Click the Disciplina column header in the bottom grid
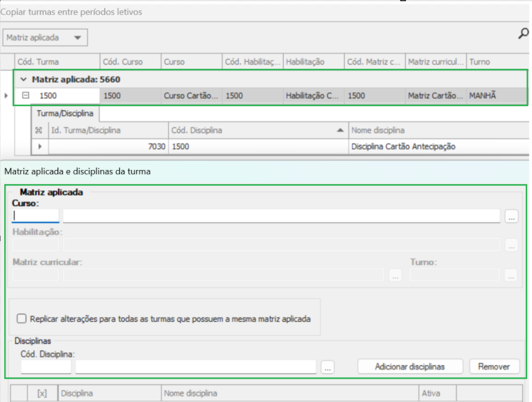Viewport: 532px width, 402px height. pos(110,393)
